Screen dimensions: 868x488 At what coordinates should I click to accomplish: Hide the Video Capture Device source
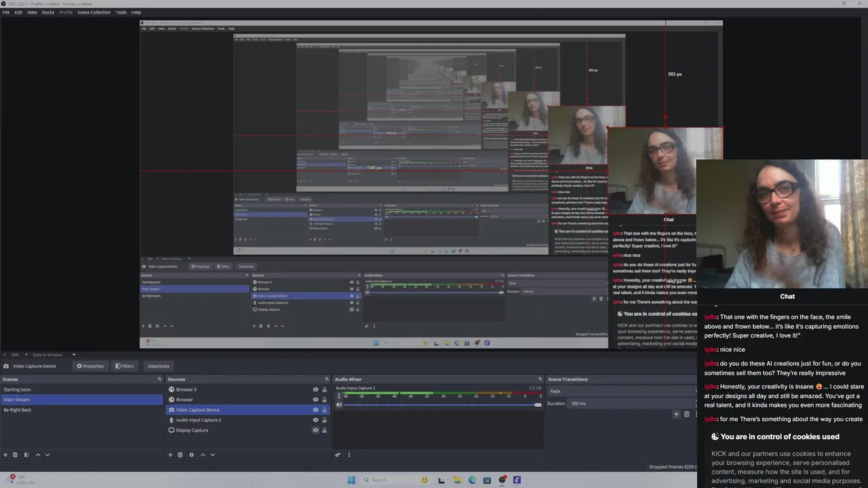coord(315,410)
